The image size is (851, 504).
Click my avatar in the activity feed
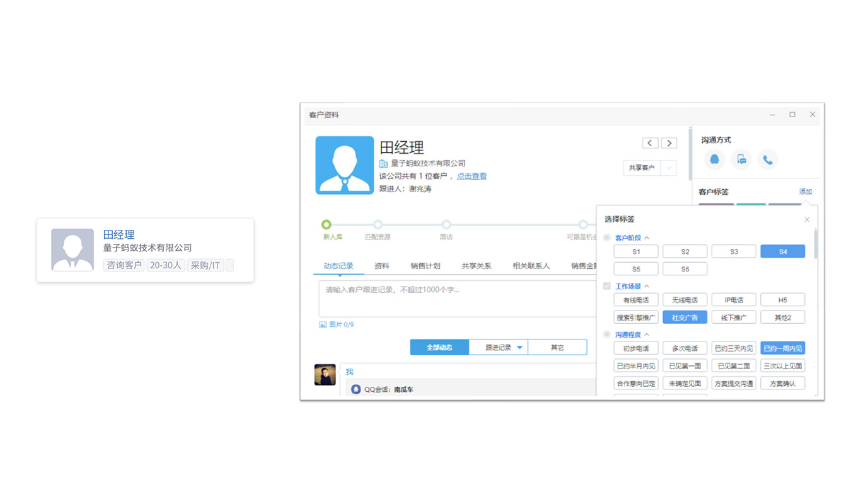tap(325, 374)
